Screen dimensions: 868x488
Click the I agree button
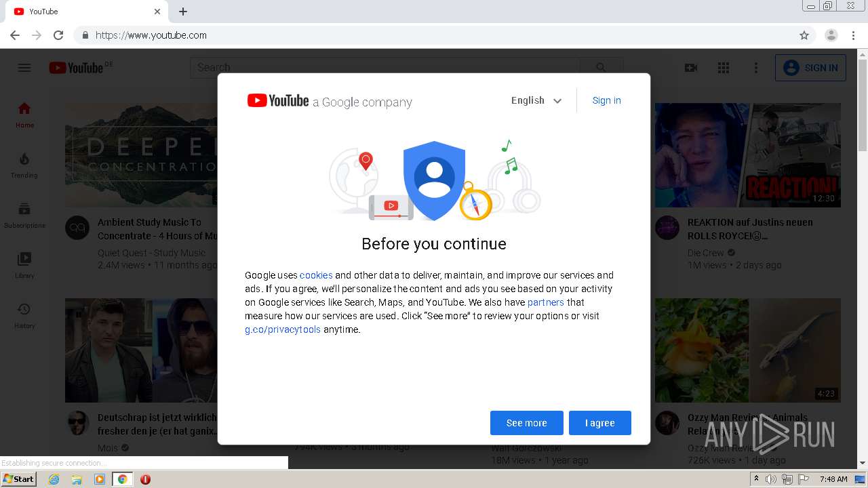click(x=600, y=423)
